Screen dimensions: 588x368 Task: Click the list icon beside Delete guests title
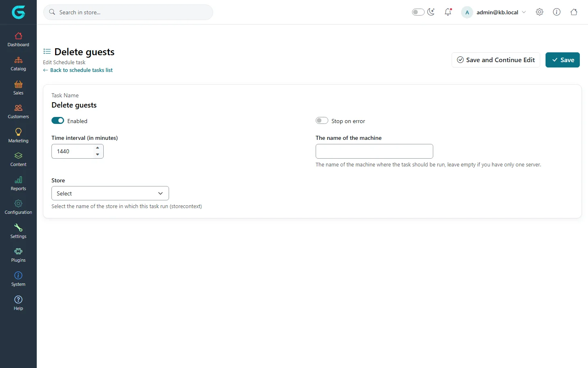pyautogui.click(x=47, y=52)
